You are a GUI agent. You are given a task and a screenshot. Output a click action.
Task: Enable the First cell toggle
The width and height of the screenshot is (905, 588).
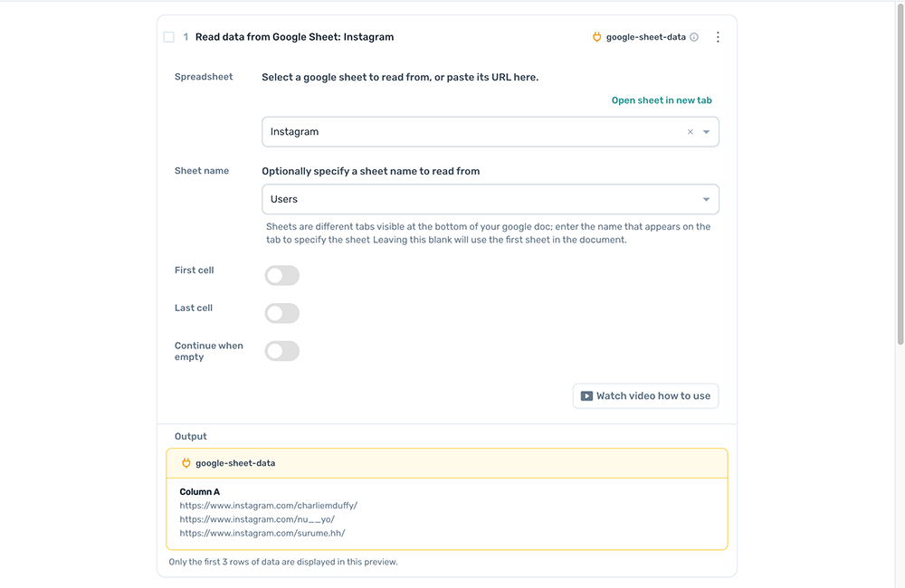tap(281, 275)
